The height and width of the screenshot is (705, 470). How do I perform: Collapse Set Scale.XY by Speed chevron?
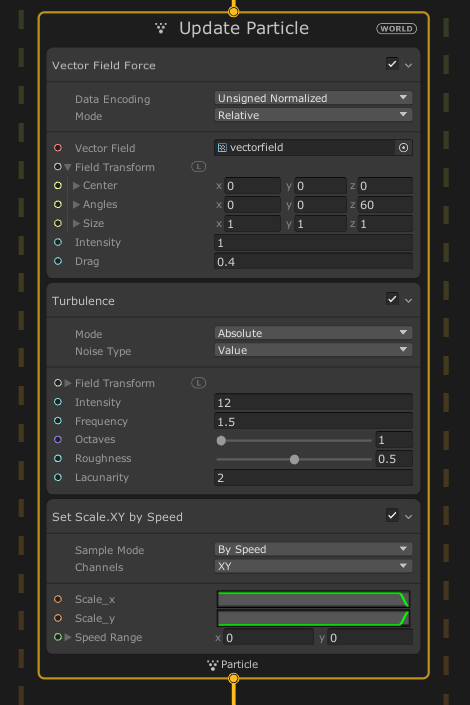tap(408, 517)
